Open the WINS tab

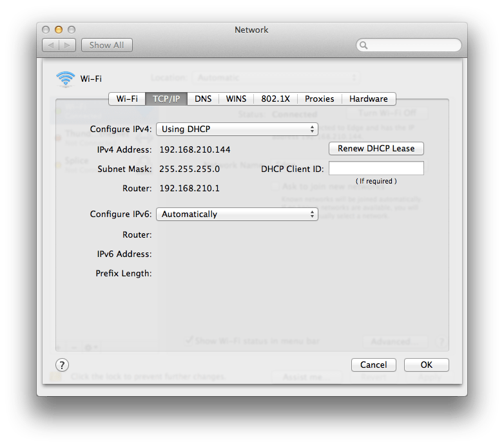[236, 99]
